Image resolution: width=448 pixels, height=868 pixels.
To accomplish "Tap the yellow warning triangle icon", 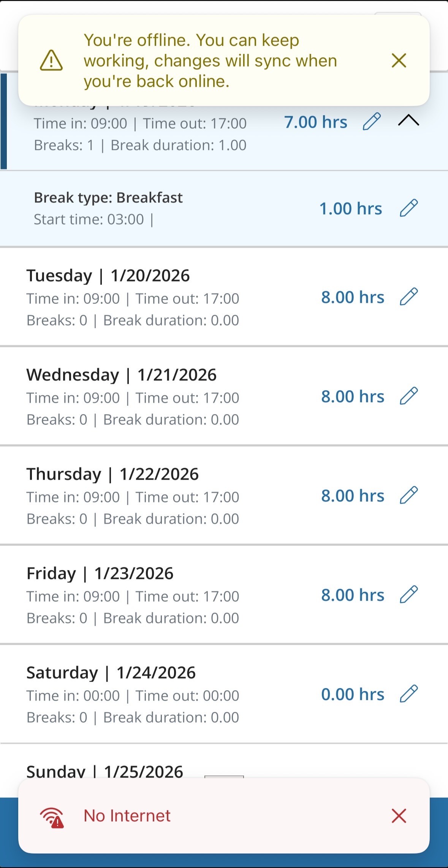I will (x=51, y=60).
